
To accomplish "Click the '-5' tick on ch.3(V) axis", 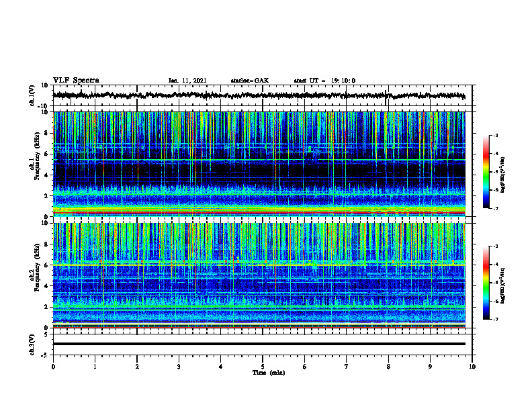I will [x=44, y=355].
